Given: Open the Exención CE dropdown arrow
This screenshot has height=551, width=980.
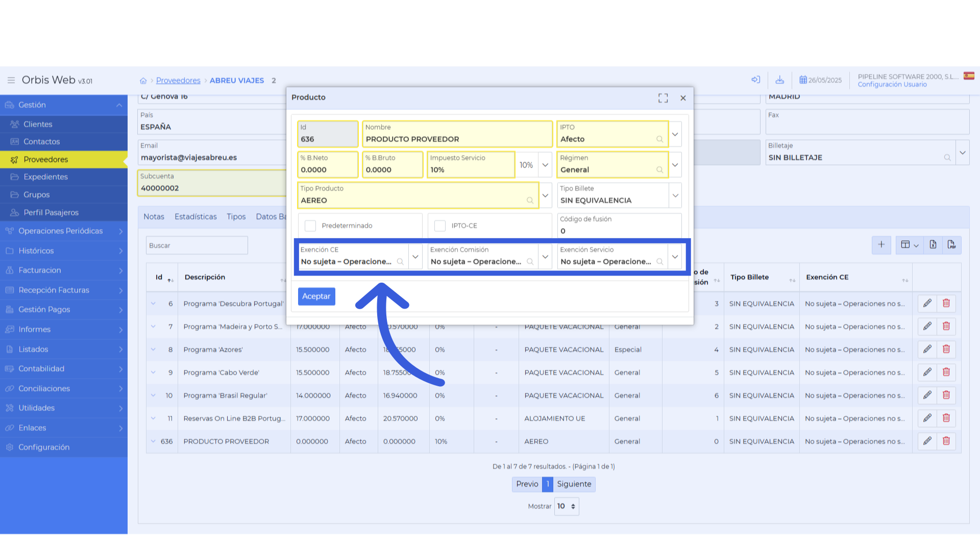Looking at the screenshot, I should click(415, 257).
